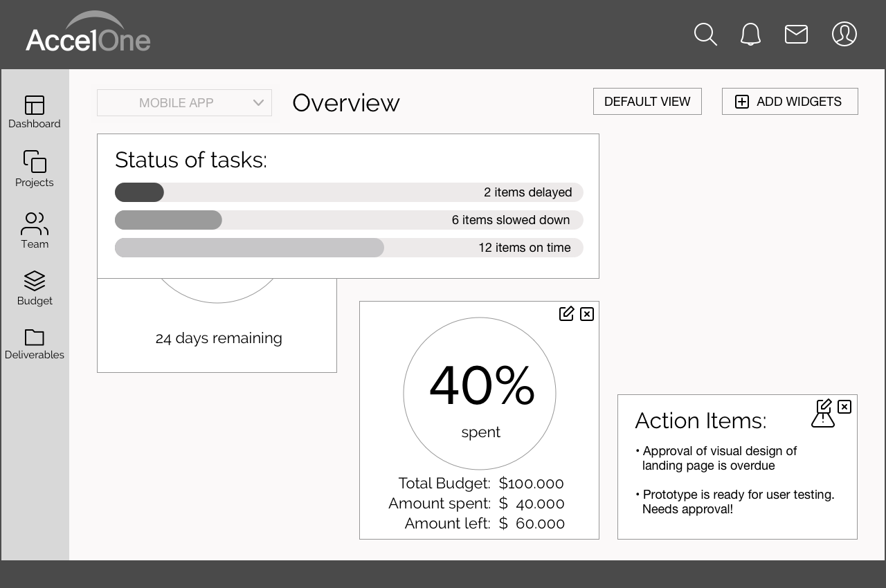The width and height of the screenshot is (886, 588).
Task: Expand the MOBILE APP project dropdown
Action: (184, 102)
